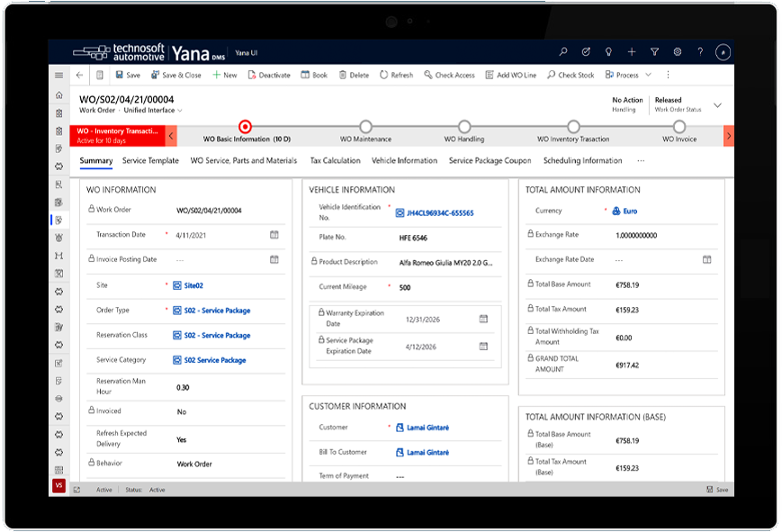Switch to Service Template tab
The width and height of the screenshot is (782, 532).
150,161
